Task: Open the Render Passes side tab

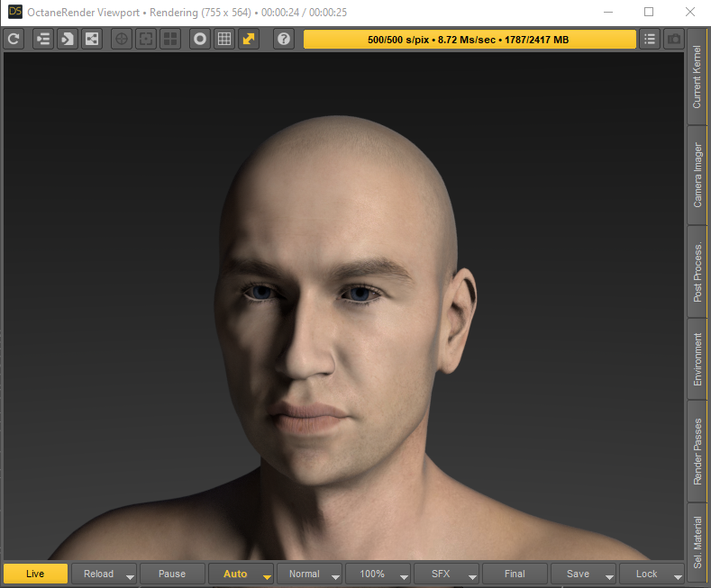Action: [697, 452]
